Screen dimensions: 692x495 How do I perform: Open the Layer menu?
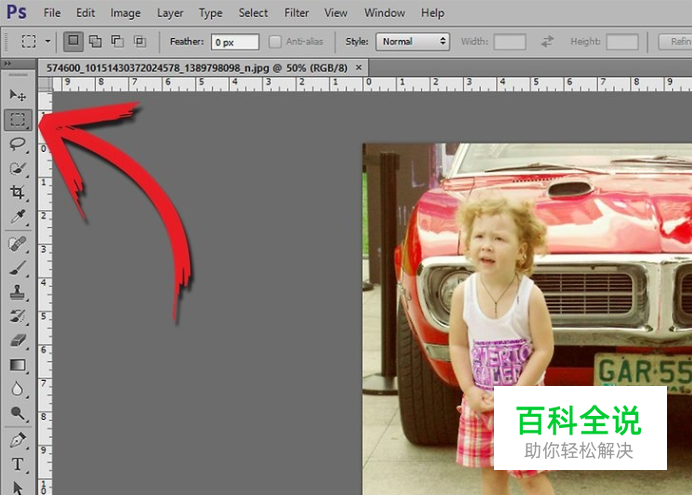coord(170,13)
